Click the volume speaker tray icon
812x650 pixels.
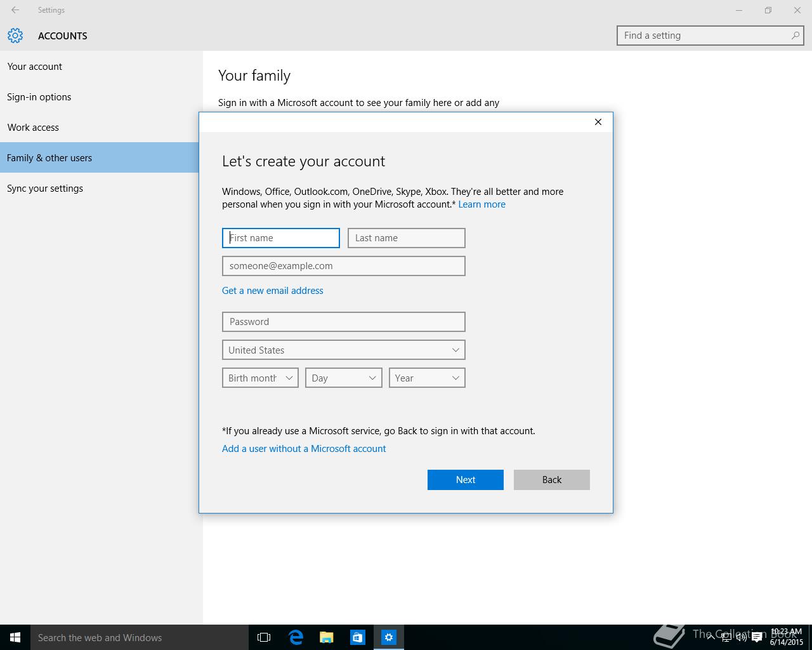click(741, 637)
